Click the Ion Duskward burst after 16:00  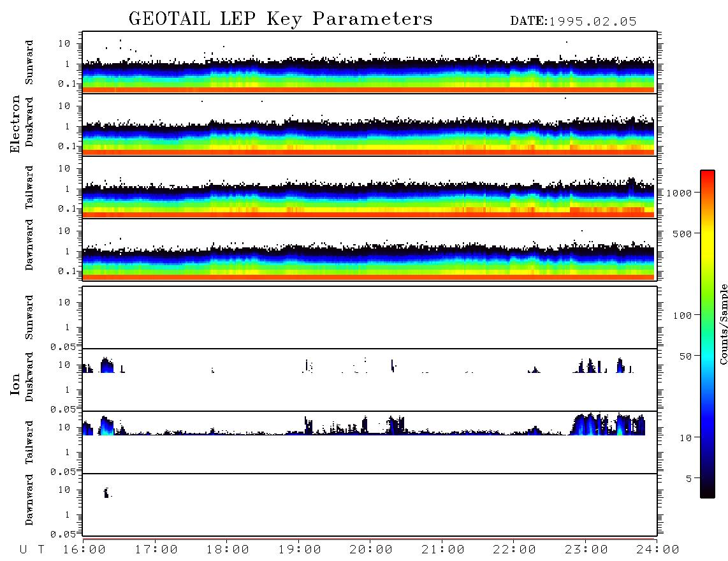click(107, 365)
